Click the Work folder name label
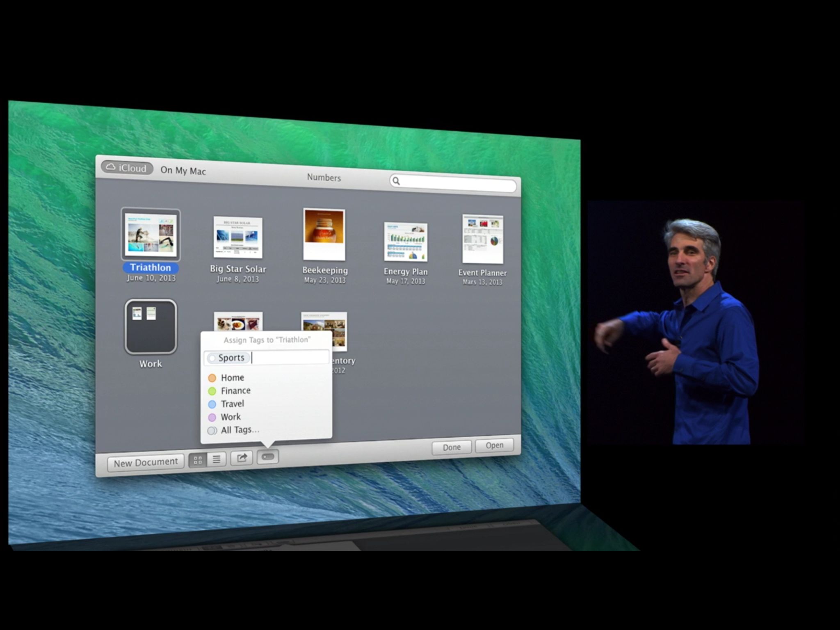The height and width of the screenshot is (630, 840). click(x=151, y=364)
